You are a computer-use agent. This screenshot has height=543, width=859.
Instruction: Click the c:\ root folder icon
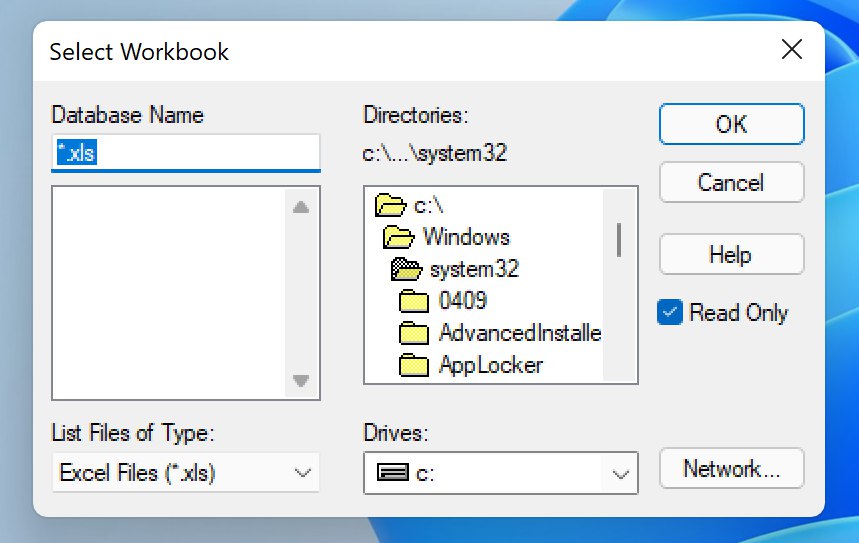pos(389,206)
